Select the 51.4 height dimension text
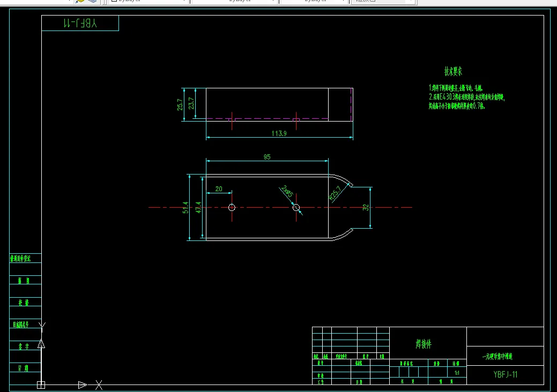The image size is (557, 392). pyautogui.click(x=185, y=208)
